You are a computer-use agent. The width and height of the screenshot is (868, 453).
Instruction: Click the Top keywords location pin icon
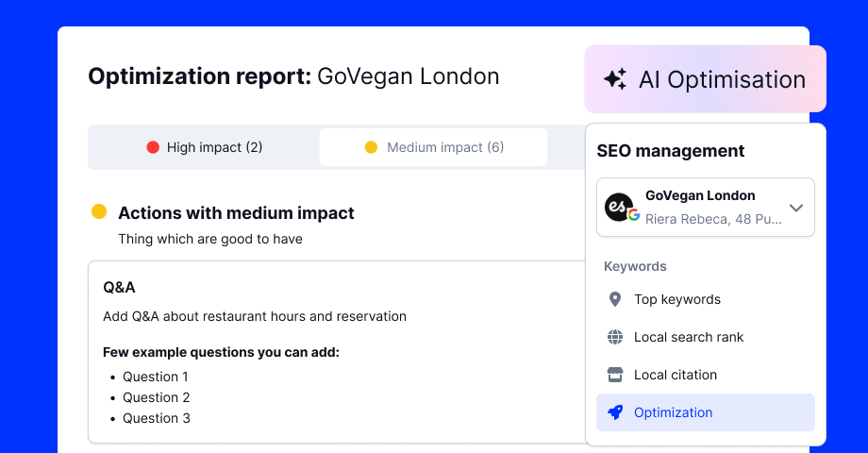615,299
